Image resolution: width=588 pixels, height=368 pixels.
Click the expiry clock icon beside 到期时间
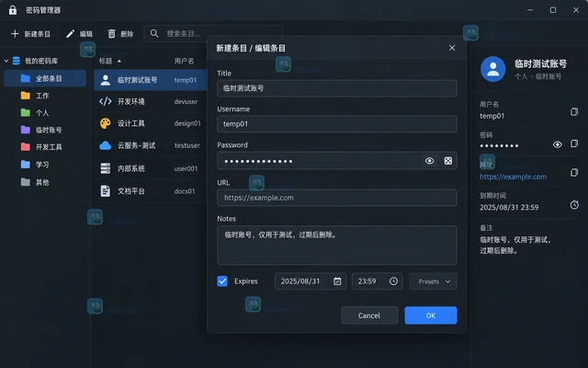point(574,204)
